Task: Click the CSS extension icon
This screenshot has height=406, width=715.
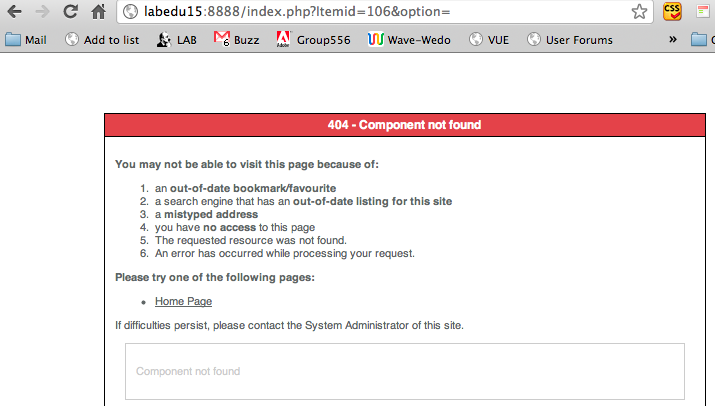Action: pos(672,11)
